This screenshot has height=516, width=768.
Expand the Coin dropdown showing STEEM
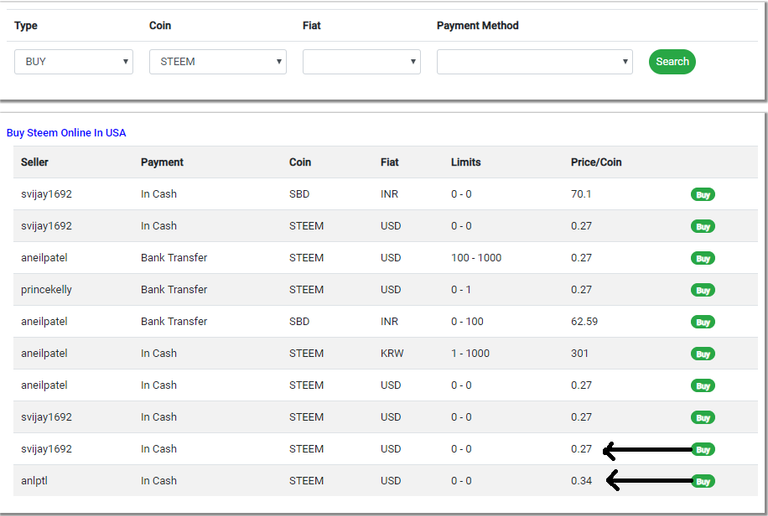(x=217, y=62)
